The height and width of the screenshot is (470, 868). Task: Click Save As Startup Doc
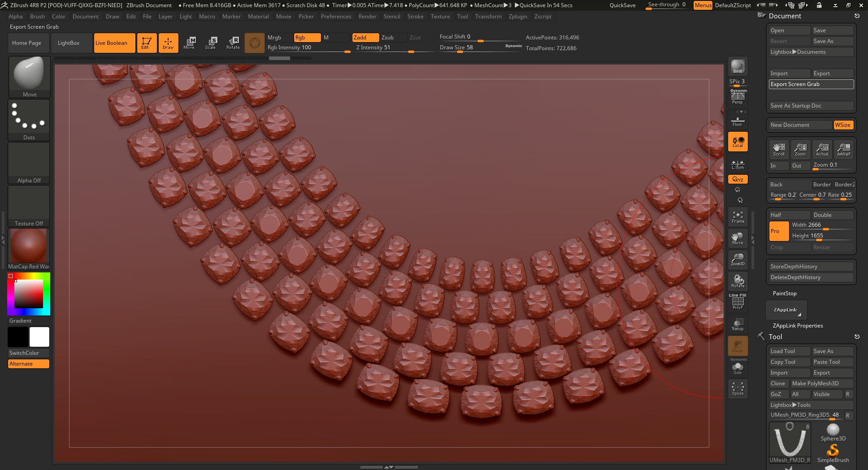(811, 106)
